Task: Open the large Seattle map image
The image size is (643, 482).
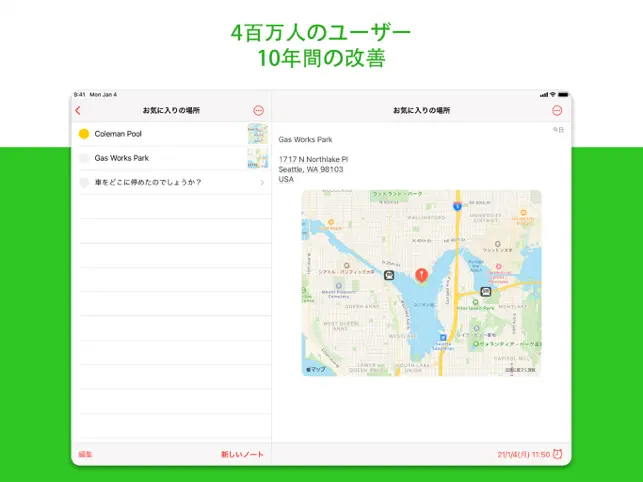Action: click(422, 283)
